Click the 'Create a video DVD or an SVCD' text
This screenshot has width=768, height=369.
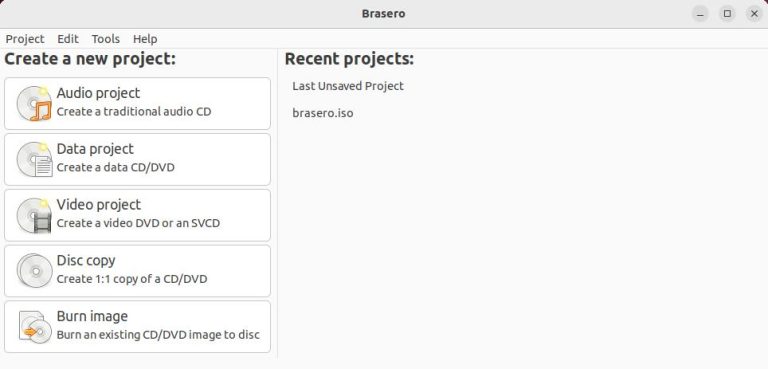(x=138, y=223)
